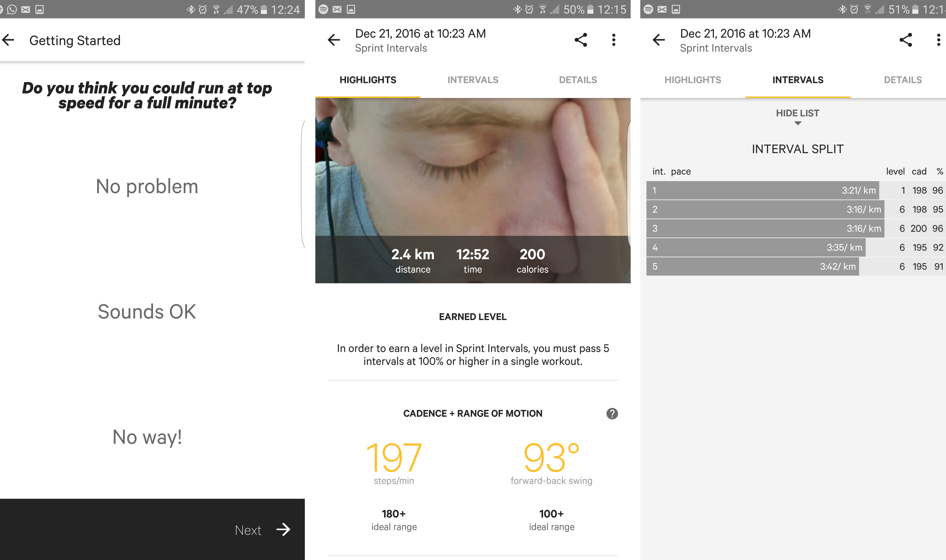946x560 pixels.
Task: Tap back arrow on Intervals screen
Action: pyautogui.click(x=659, y=40)
